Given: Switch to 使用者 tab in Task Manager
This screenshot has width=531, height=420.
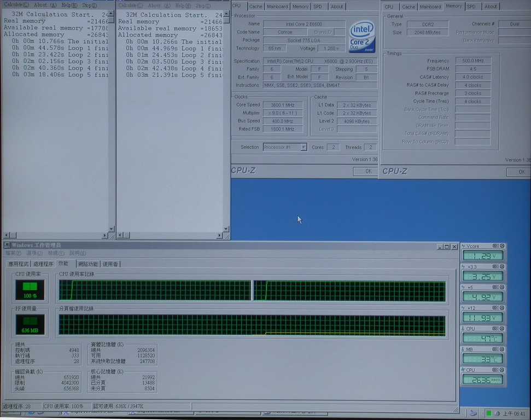Looking at the screenshot, I should pyautogui.click(x=110, y=264).
